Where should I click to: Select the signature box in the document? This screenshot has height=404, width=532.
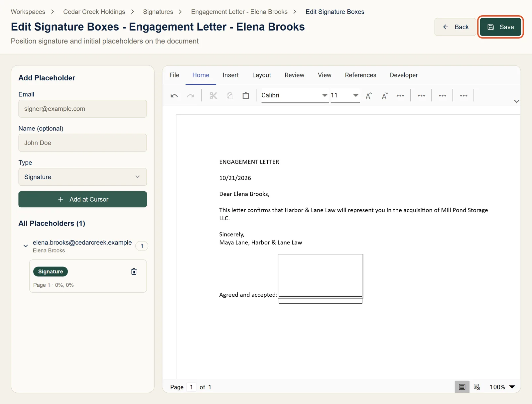click(321, 276)
